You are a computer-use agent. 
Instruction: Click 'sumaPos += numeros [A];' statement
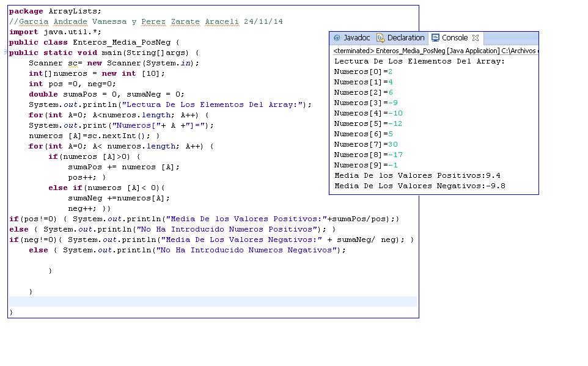(123, 167)
